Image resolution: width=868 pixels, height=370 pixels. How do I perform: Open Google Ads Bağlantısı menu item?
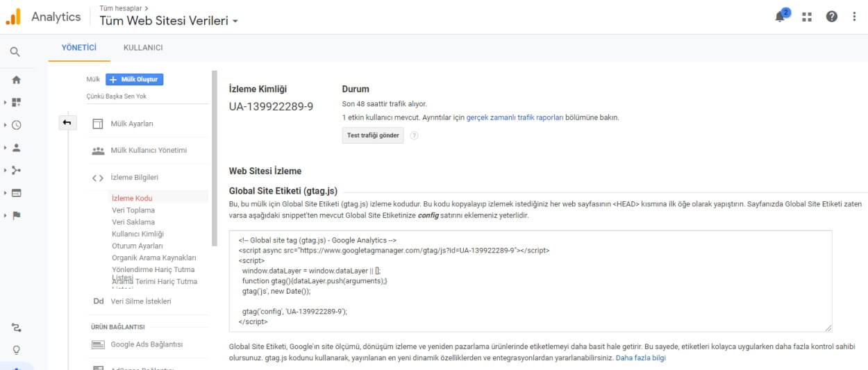(x=147, y=344)
